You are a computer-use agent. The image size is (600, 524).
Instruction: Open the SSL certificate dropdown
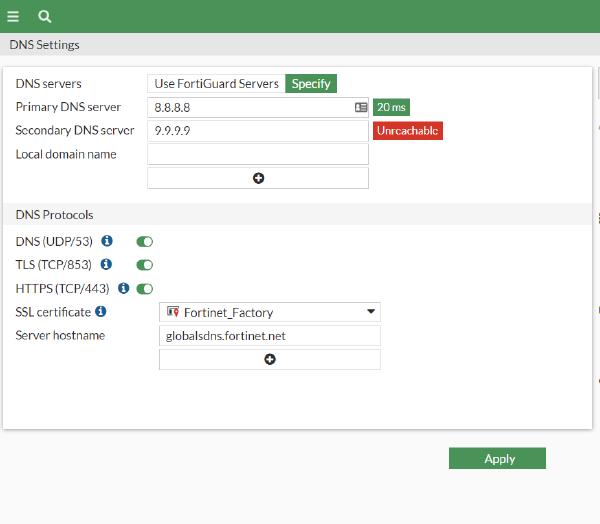coord(270,312)
